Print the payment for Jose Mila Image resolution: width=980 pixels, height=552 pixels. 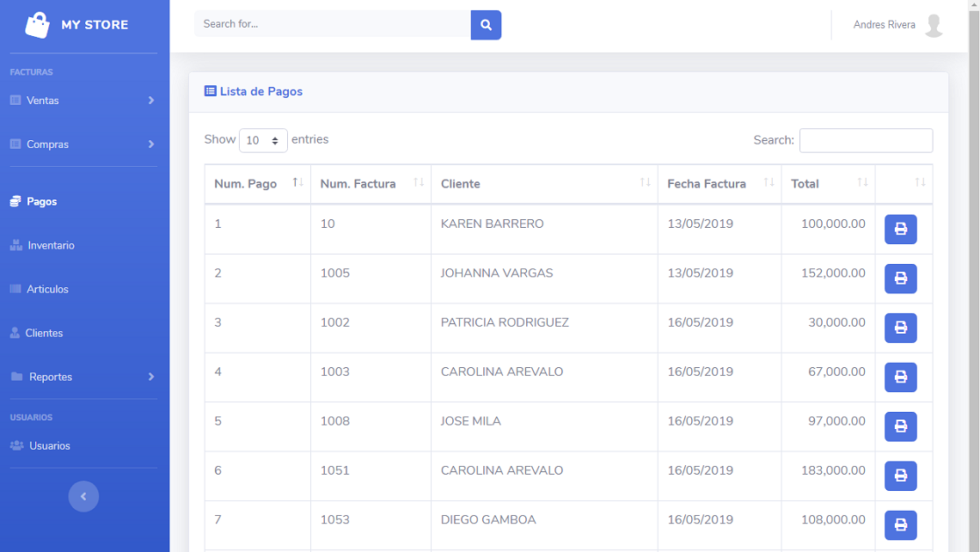[x=900, y=426]
